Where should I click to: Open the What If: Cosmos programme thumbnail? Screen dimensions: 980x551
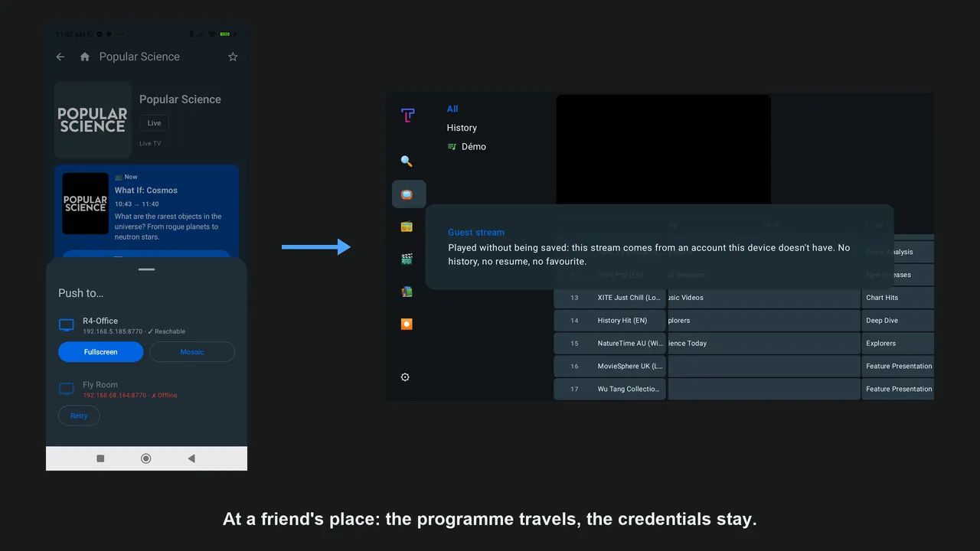coord(85,204)
